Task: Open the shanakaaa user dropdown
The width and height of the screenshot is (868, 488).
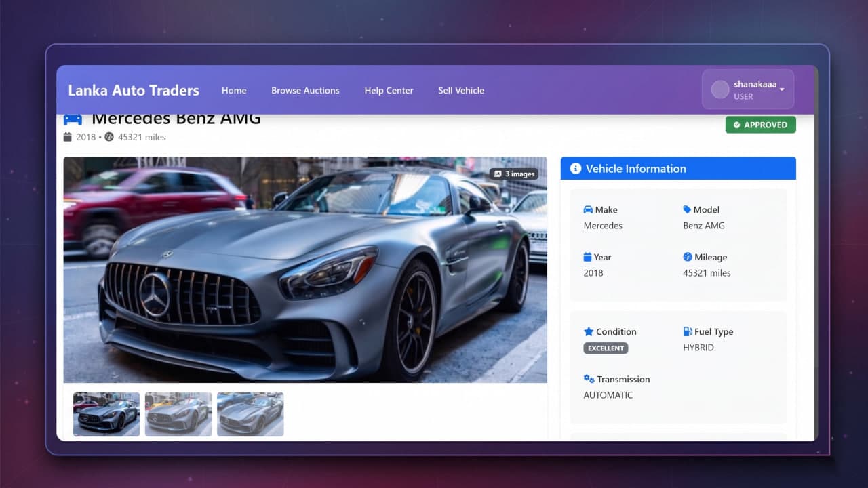Action: 748,89
